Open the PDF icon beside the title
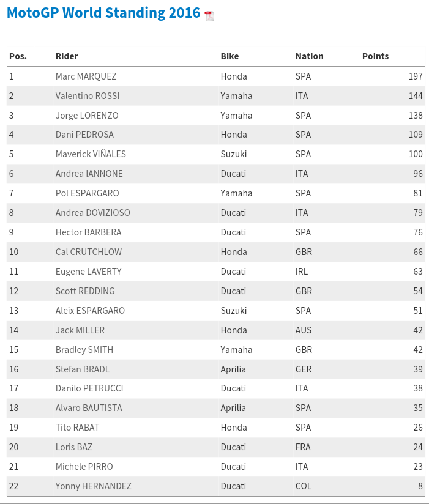The height and width of the screenshot is (504, 429). 209,16
